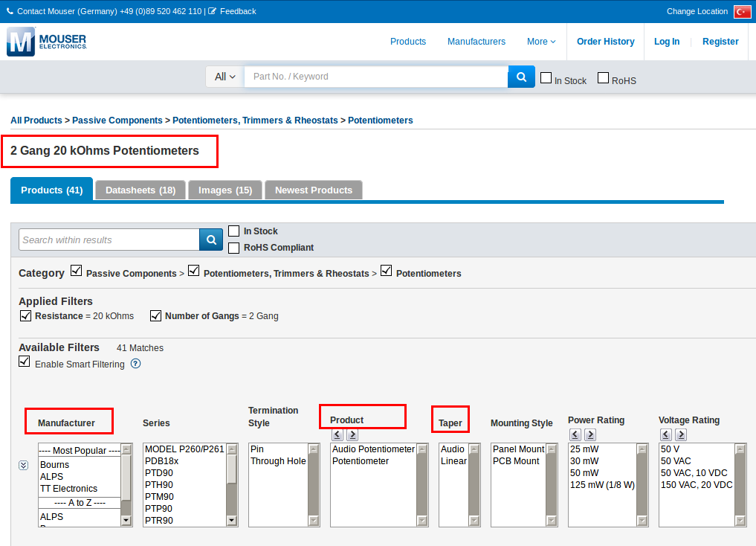Click the Search within results field

pyautogui.click(x=109, y=240)
